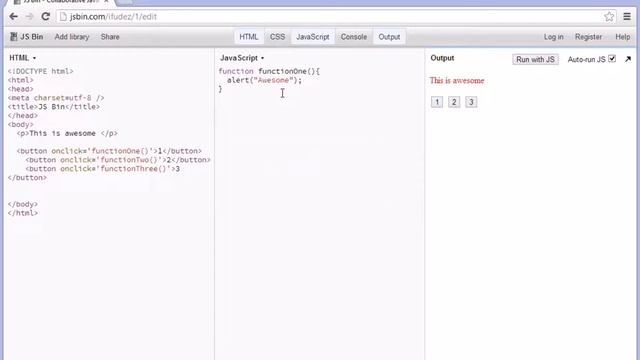Open the Help link
The height and width of the screenshot is (360, 640).
(622, 37)
